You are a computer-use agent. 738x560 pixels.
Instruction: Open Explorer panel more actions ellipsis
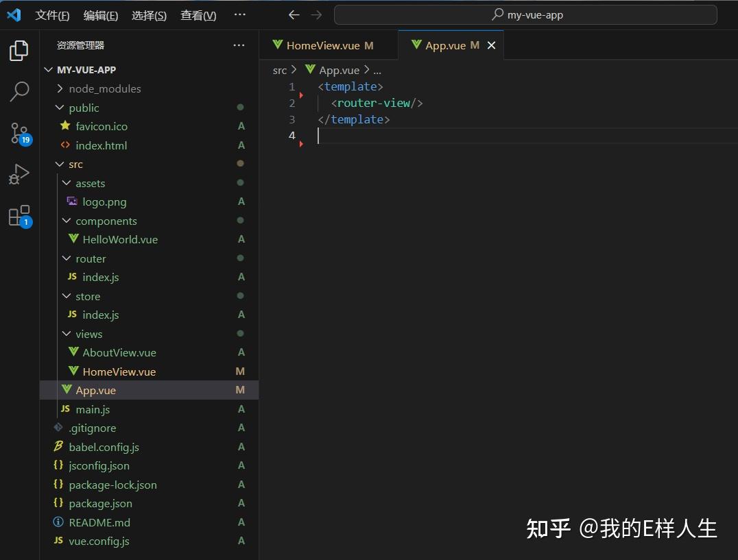pyautogui.click(x=239, y=45)
